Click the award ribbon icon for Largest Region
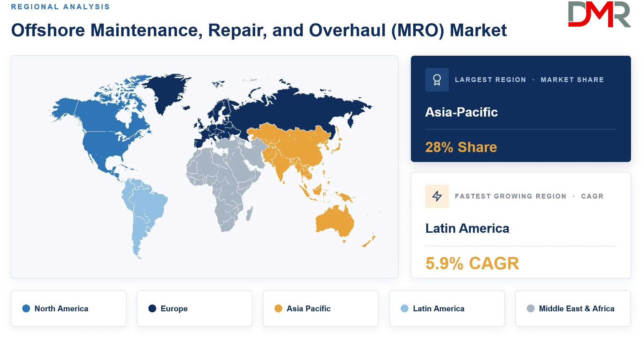 pos(437,80)
